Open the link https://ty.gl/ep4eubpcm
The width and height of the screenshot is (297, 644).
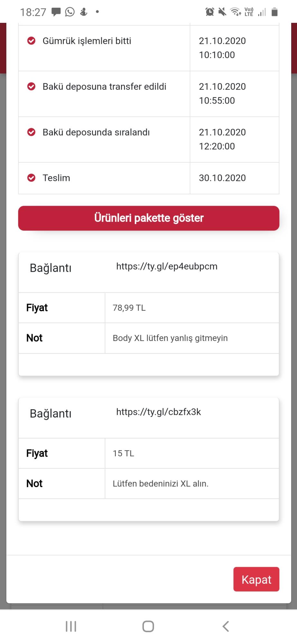(167, 266)
